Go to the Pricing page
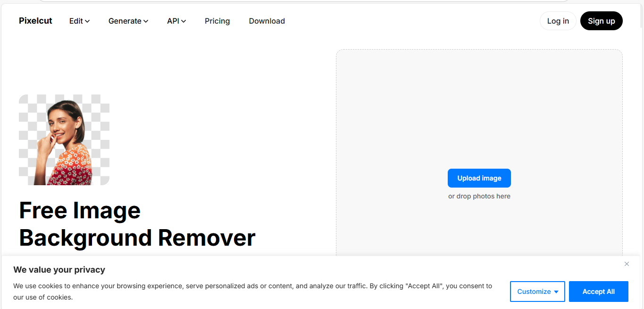 pyautogui.click(x=217, y=21)
